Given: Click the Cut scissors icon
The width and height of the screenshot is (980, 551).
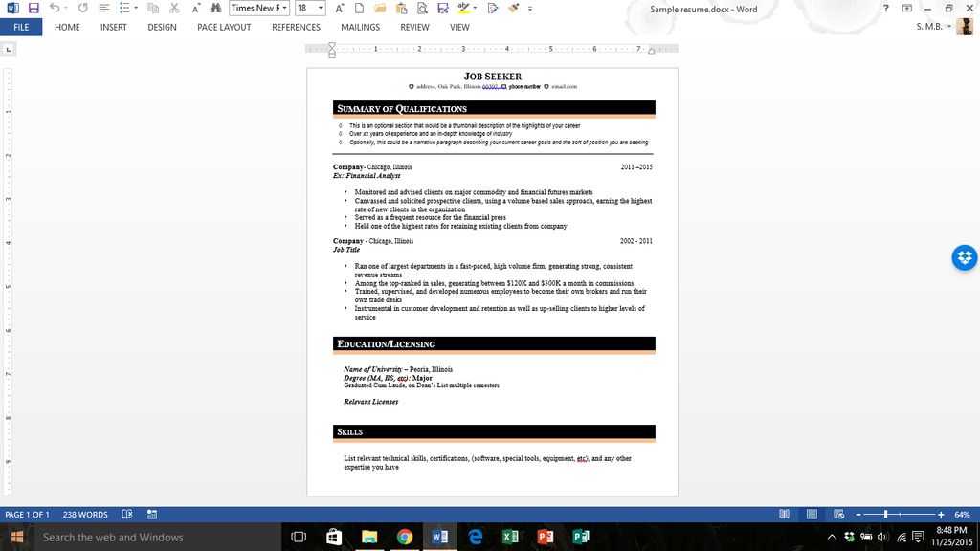Looking at the screenshot, I should 175,8.
